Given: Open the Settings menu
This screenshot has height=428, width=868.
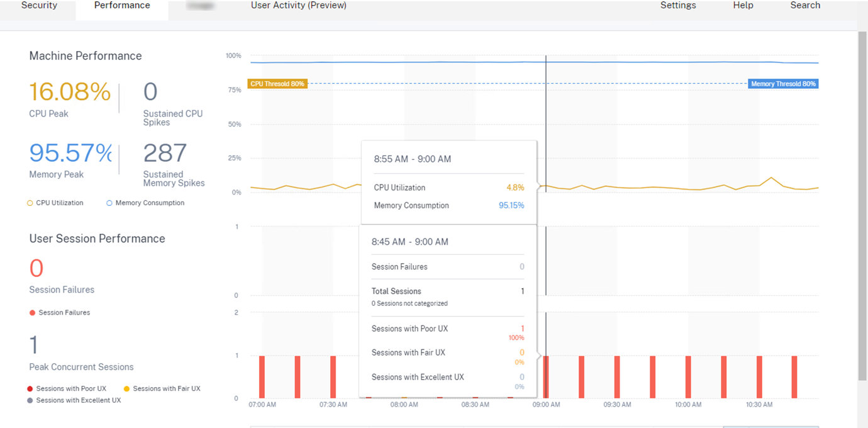Looking at the screenshot, I should point(678,6).
